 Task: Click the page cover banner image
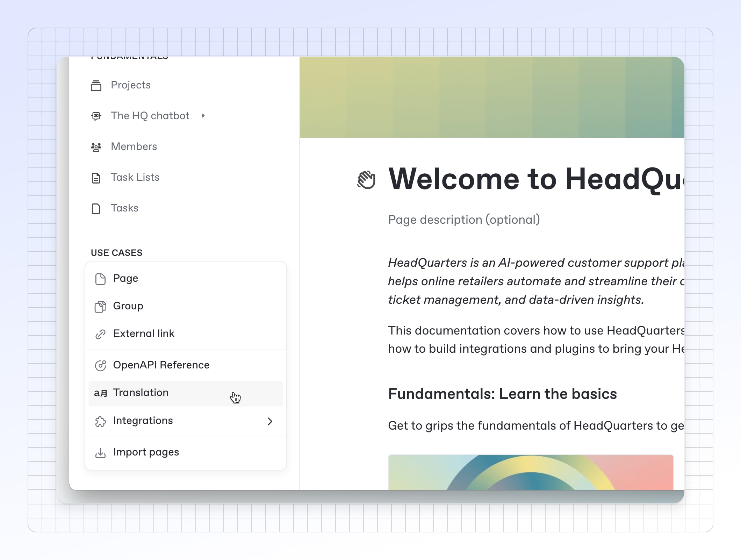point(492,97)
